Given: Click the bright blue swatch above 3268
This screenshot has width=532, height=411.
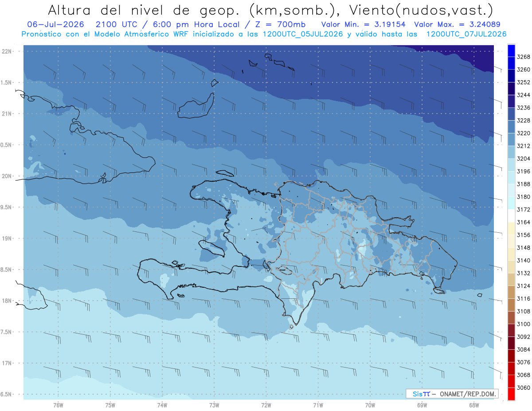Looking at the screenshot, I should tap(511, 51).
